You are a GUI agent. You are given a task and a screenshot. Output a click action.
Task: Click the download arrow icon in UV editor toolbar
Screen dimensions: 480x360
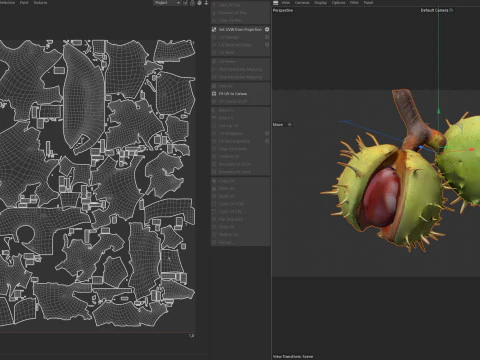(206, 3)
